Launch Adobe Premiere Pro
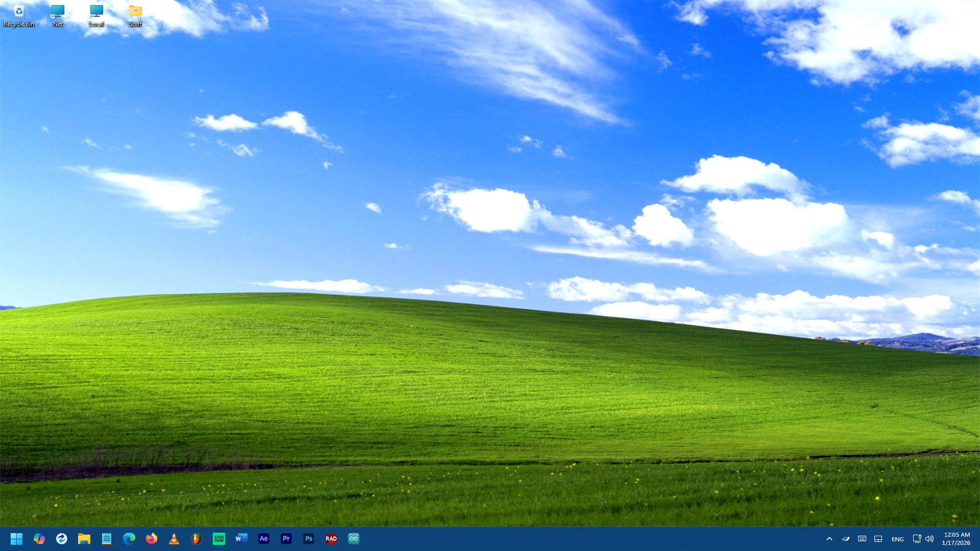Screen dimensions: 980x551 [x=286, y=539]
